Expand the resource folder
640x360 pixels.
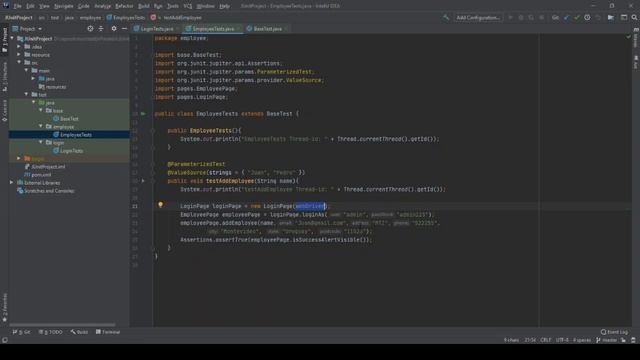(19, 55)
